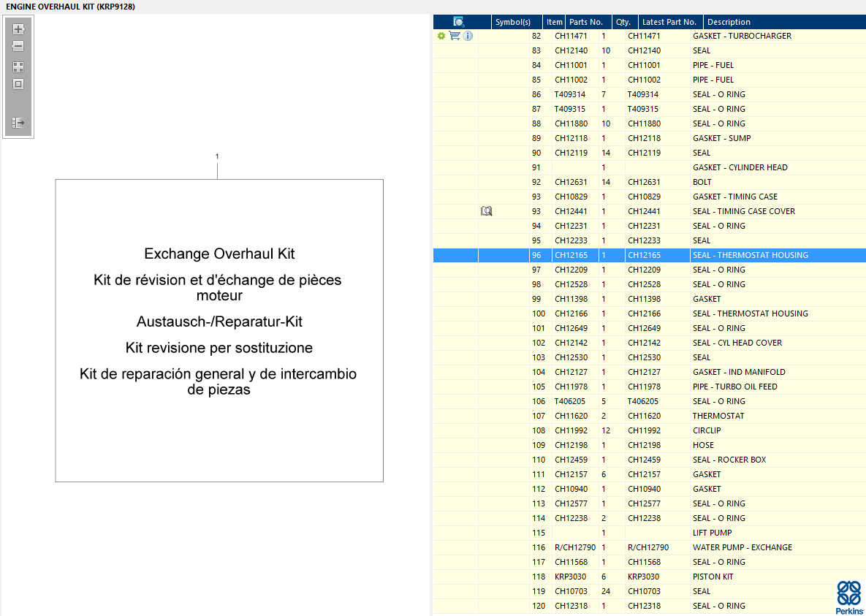Click the Exchange Overhaul Kit diagram box

[219, 330]
